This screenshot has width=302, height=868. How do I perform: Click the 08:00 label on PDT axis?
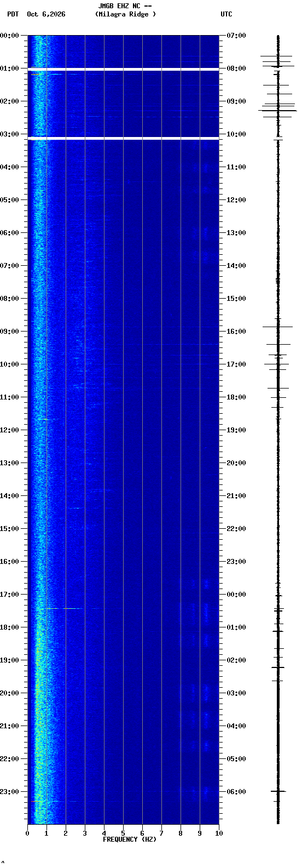point(9,299)
